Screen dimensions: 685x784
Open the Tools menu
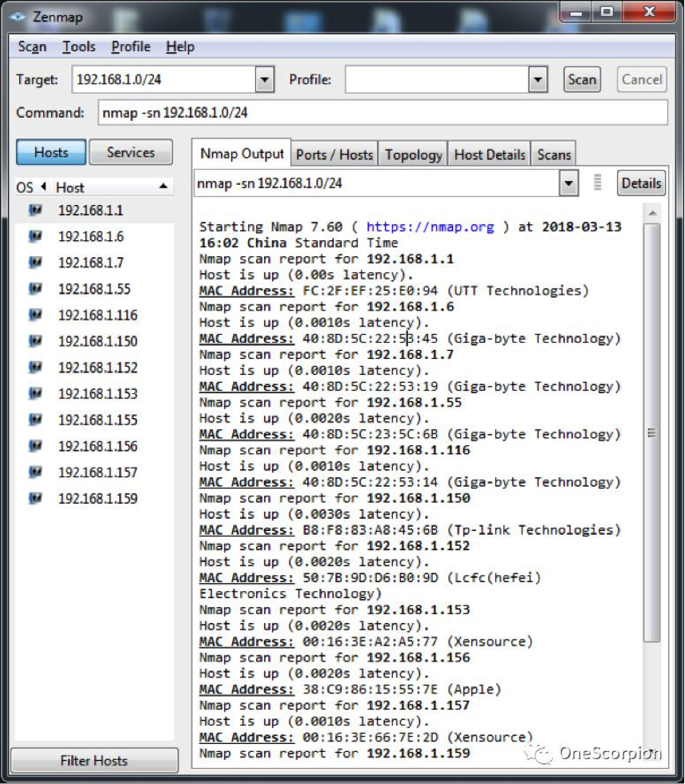[79, 47]
